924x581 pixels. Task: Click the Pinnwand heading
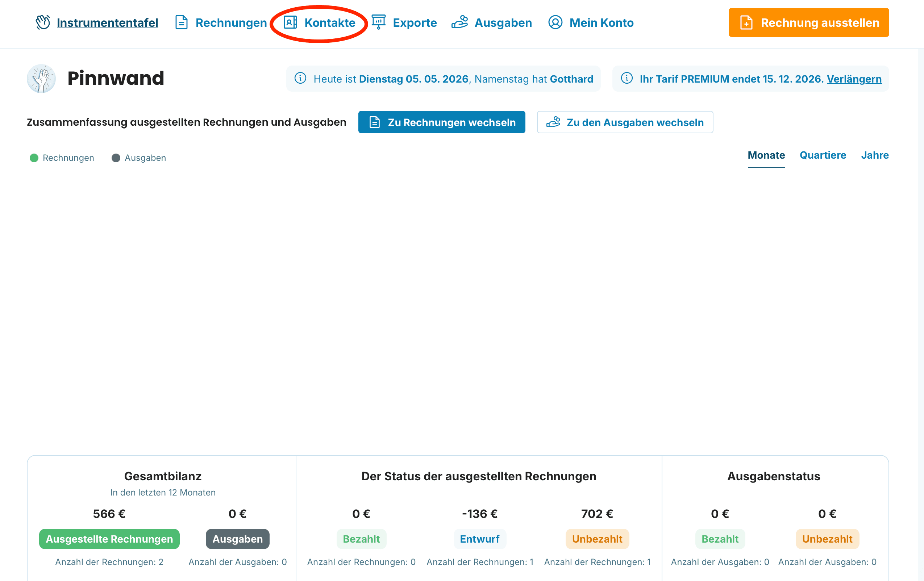(116, 78)
